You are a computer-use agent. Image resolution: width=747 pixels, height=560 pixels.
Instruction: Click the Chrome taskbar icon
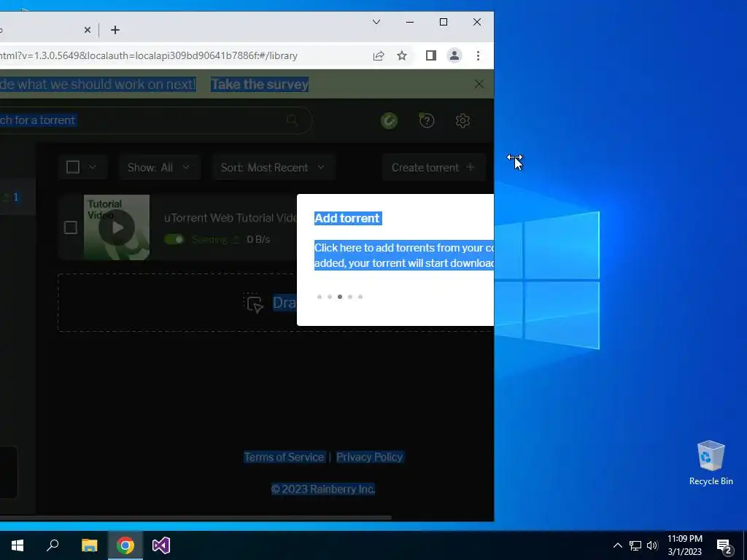[125, 545]
